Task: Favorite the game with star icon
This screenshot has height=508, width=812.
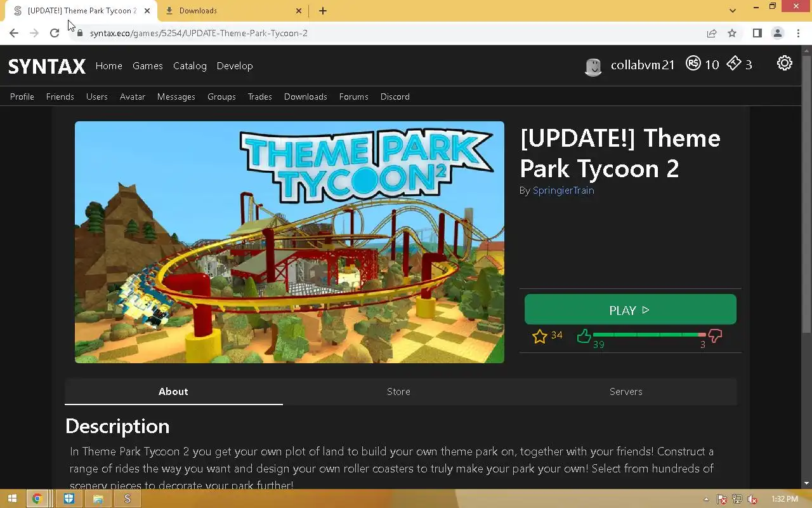Action: coord(540,336)
